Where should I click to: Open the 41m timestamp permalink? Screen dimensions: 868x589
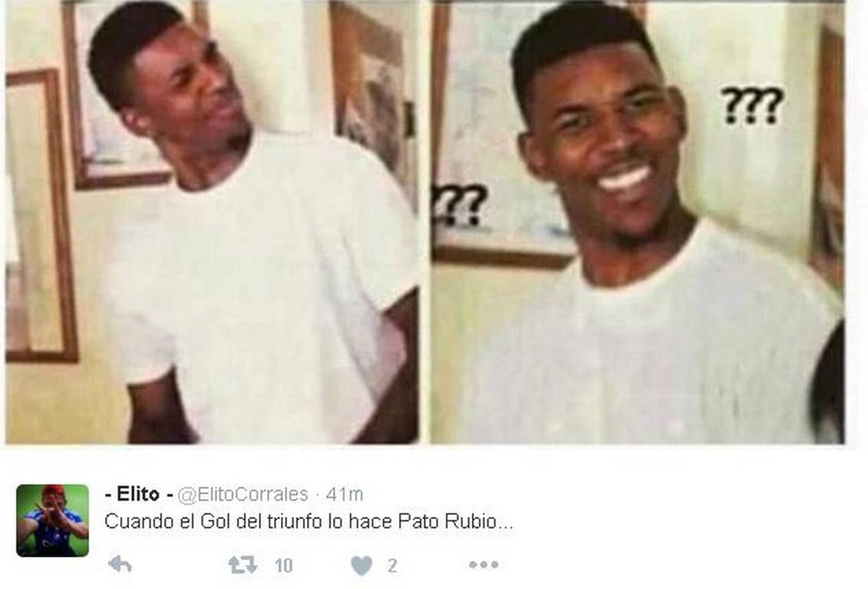point(345,494)
